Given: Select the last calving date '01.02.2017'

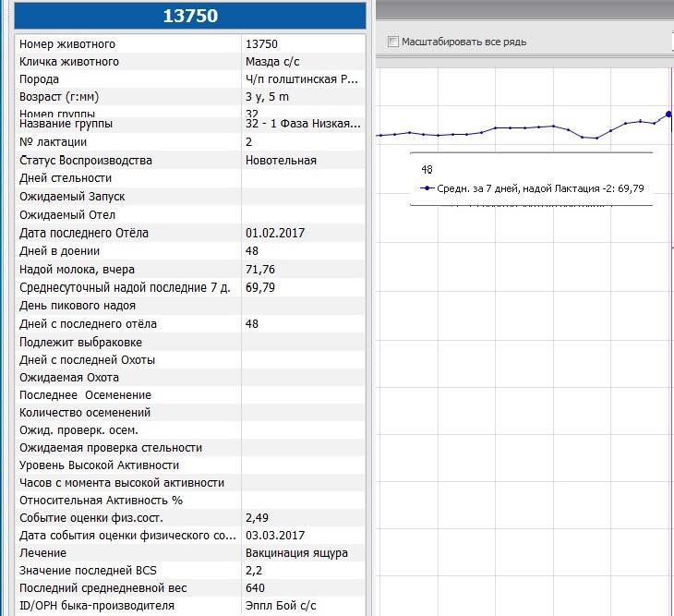Looking at the screenshot, I should click(x=274, y=233).
